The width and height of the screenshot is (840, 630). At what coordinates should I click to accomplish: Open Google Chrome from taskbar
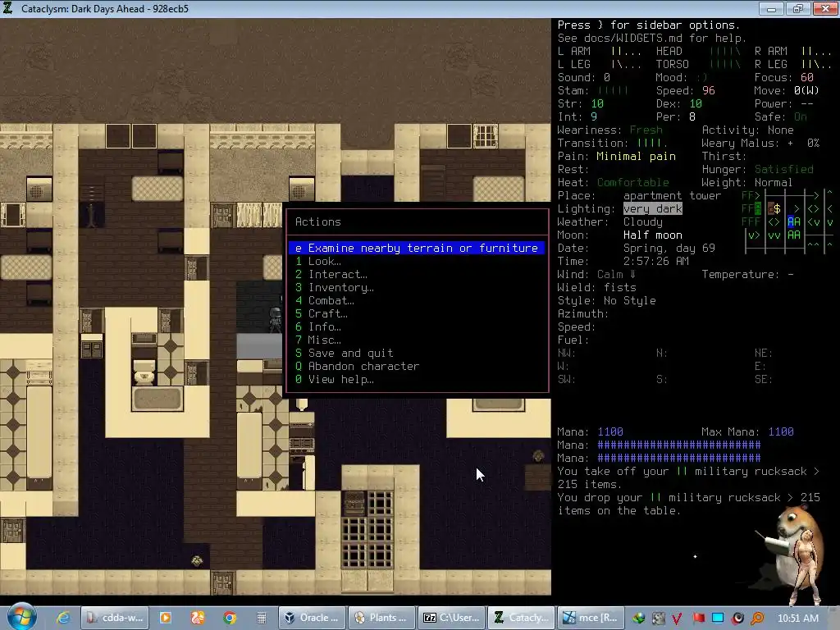[x=230, y=618]
